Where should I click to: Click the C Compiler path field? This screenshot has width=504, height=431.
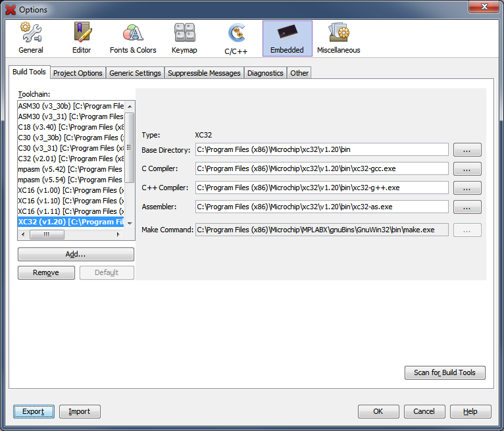[322, 168]
